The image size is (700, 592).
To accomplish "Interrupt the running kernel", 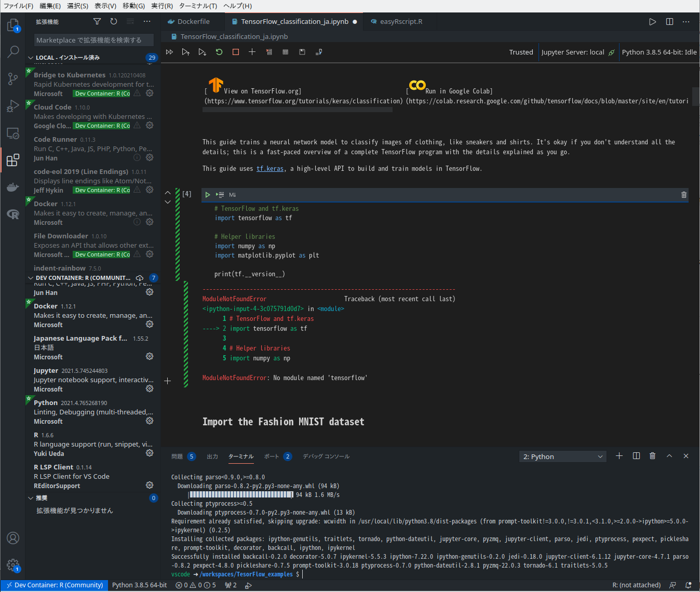I will 235,52.
